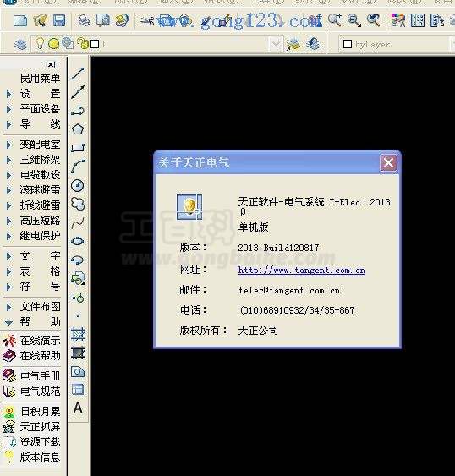
Task: Open Layer Properties Manager icon
Action: click(20, 44)
